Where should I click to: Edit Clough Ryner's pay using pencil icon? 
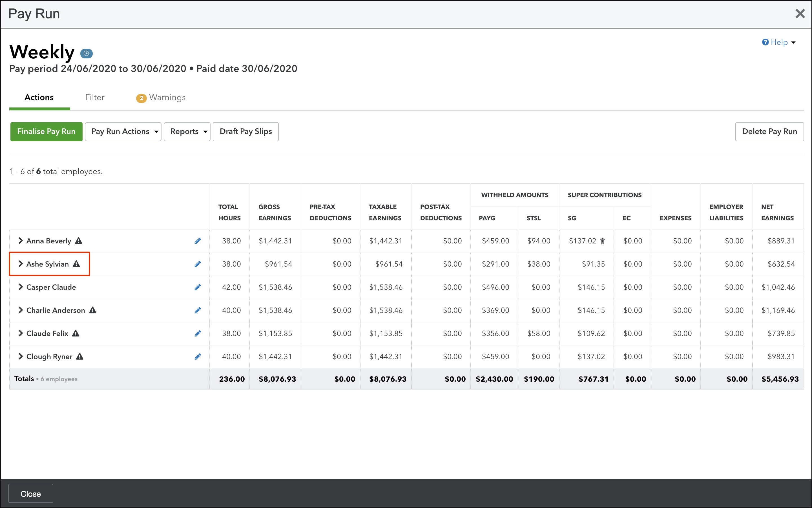click(198, 357)
